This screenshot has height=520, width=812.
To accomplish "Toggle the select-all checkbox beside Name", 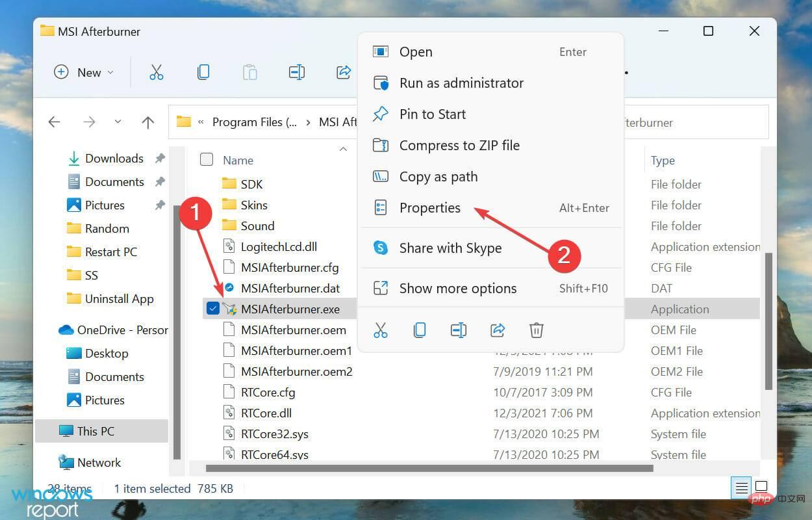I will tap(207, 160).
